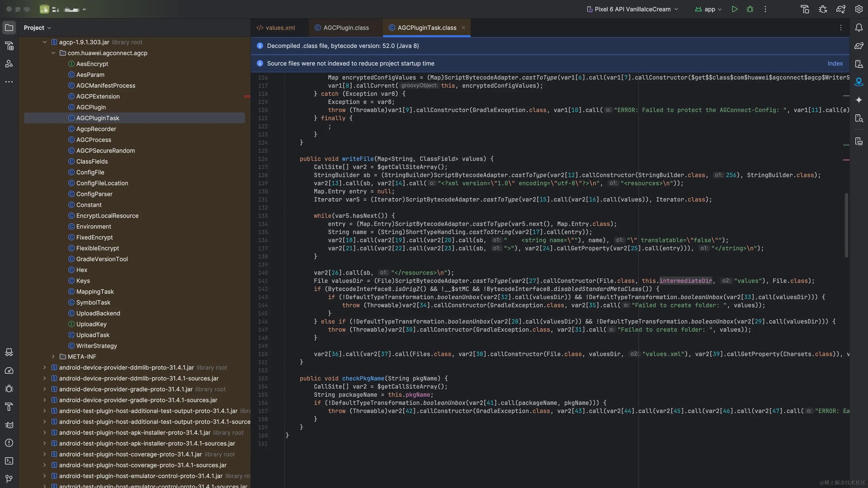Expand the META-INF folder

point(53,356)
